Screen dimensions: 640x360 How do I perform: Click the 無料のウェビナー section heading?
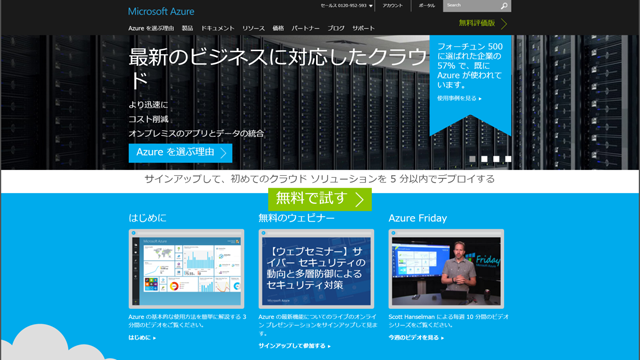click(296, 218)
